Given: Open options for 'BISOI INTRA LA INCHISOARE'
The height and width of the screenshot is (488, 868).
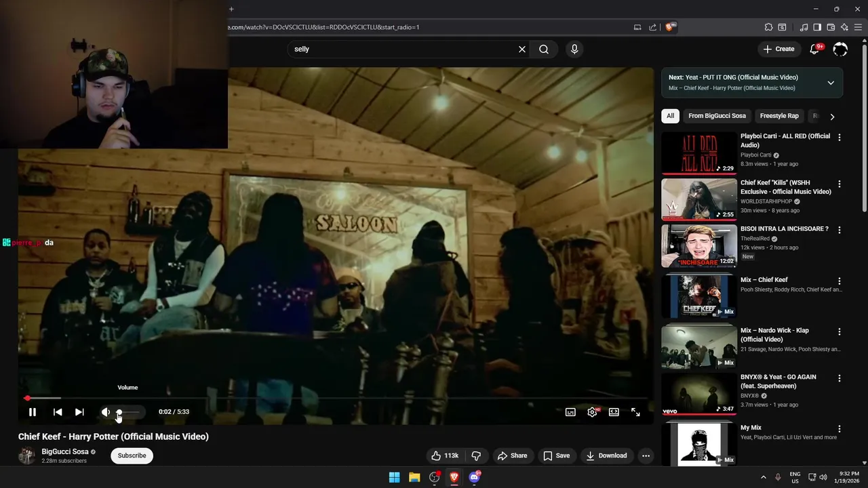Looking at the screenshot, I should point(840,230).
